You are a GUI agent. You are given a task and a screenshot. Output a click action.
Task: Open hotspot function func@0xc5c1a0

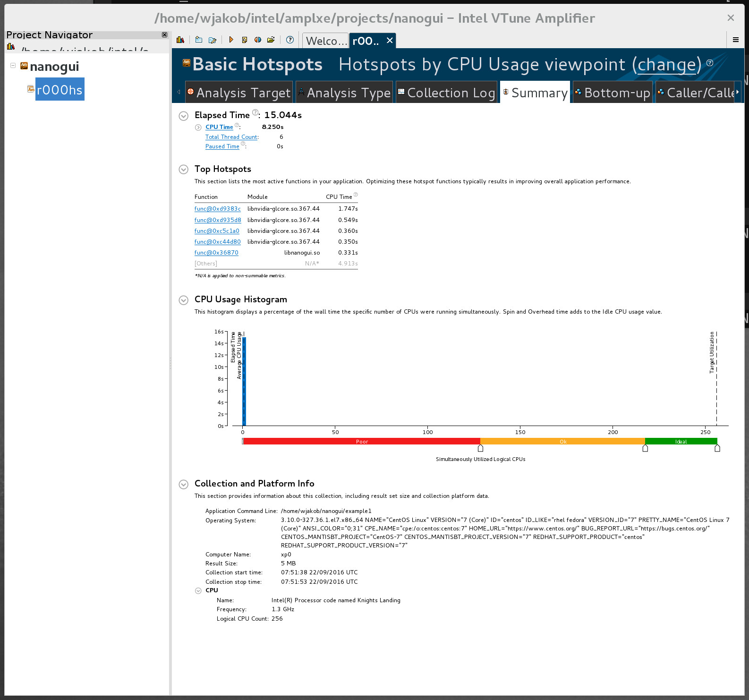tap(217, 231)
